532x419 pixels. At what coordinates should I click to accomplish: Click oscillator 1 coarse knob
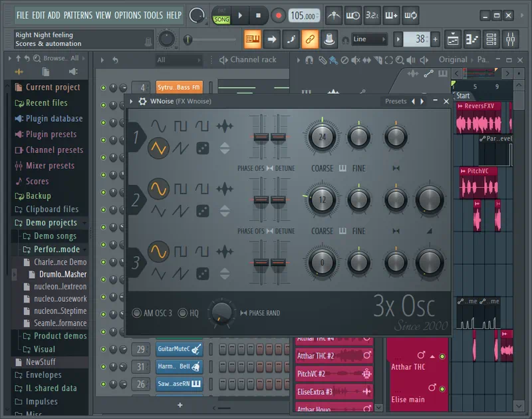(x=322, y=137)
